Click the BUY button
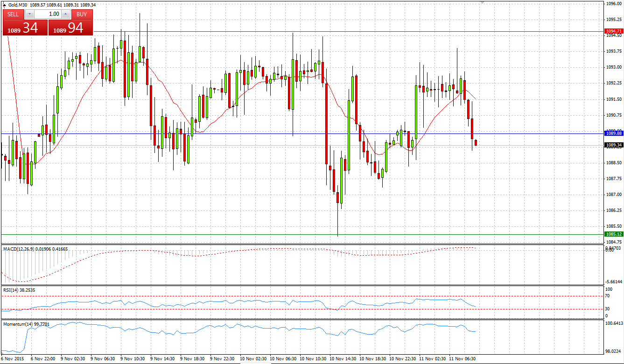Viewport: 624px width, 364px height. click(x=82, y=14)
